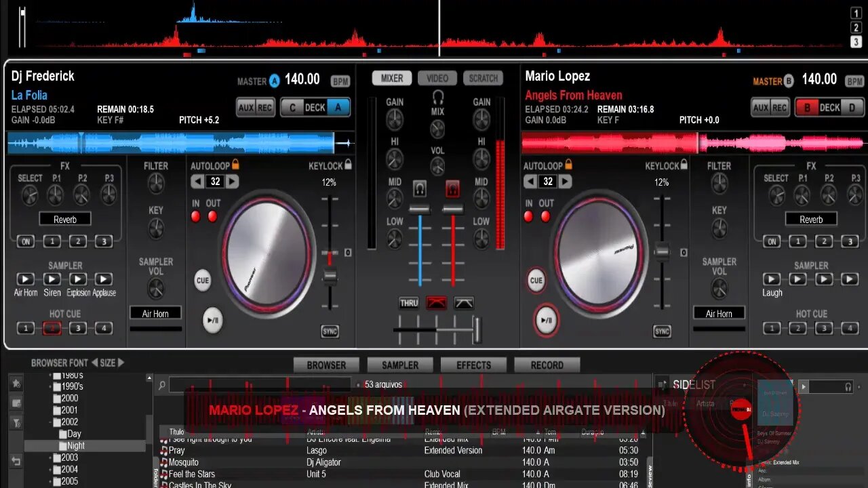
Task: Select the sharp cut crossfader curve icon
Action: pos(465,303)
